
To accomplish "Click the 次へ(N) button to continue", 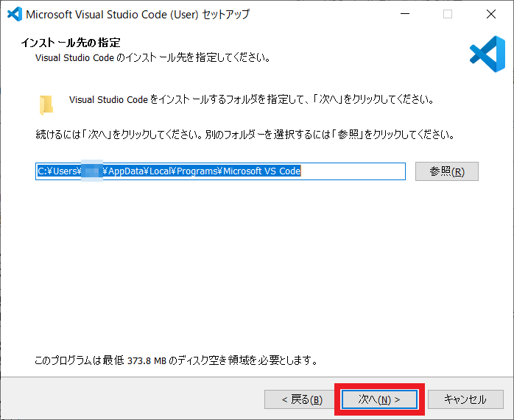I will (x=379, y=399).
